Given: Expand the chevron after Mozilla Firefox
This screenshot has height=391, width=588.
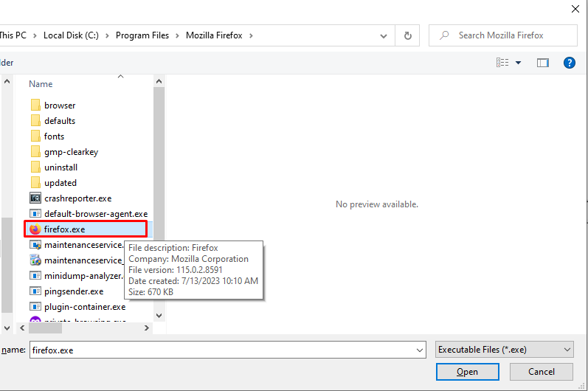Looking at the screenshot, I should point(251,35).
